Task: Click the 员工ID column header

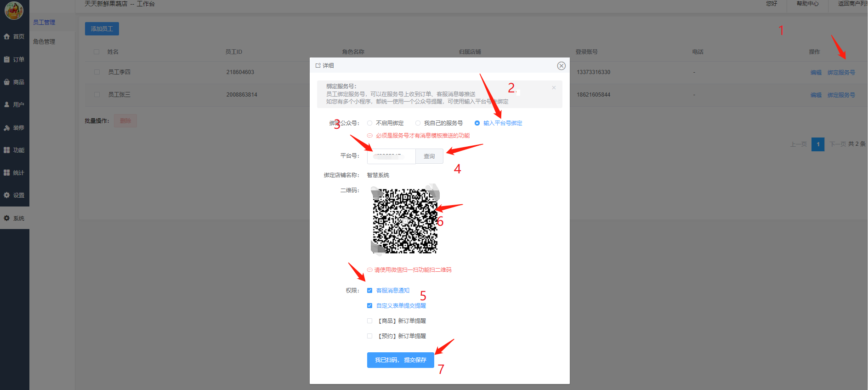Action: click(x=233, y=52)
